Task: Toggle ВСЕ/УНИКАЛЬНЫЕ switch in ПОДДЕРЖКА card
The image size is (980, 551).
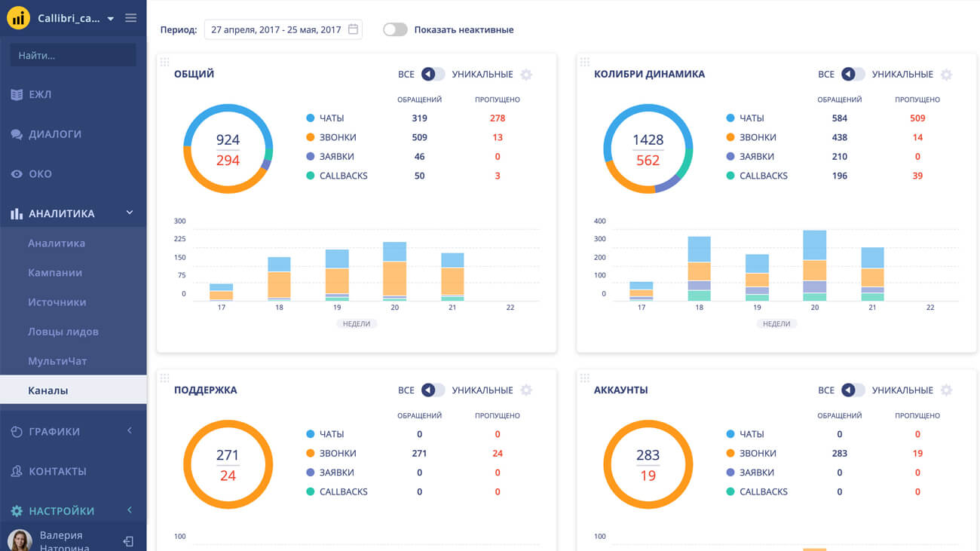Action: pos(433,390)
